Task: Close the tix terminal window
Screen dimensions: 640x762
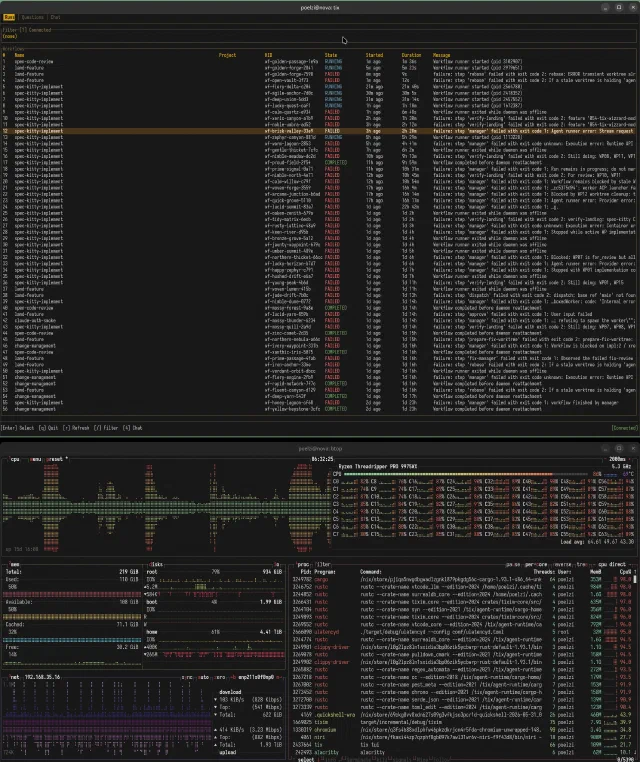Action: [x=633, y=7]
